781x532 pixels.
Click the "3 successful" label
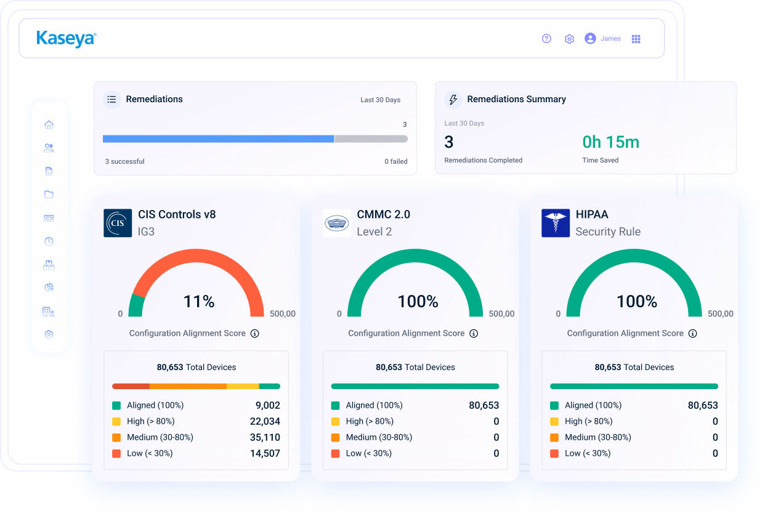tap(125, 162)
